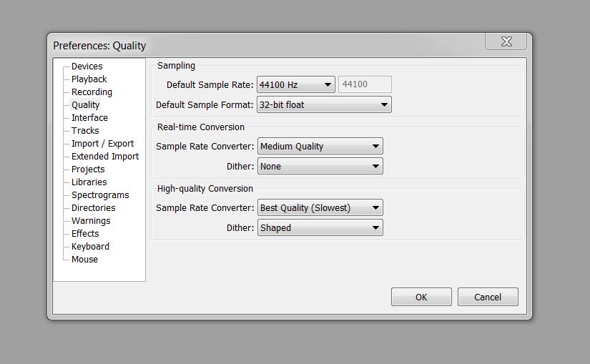
Task: Open Import / Export preferences
Action: (x=102, y=144)
